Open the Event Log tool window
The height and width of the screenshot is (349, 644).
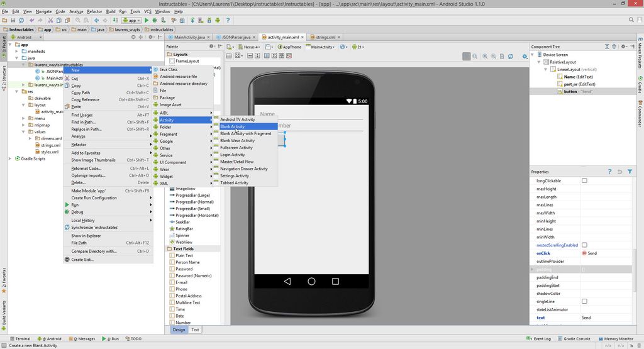(538, 339)
